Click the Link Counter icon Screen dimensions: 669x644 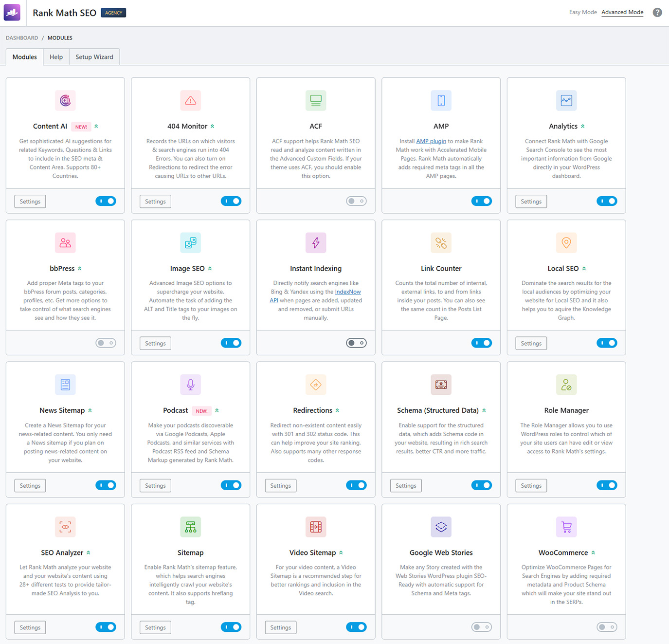tap(441, 242)
